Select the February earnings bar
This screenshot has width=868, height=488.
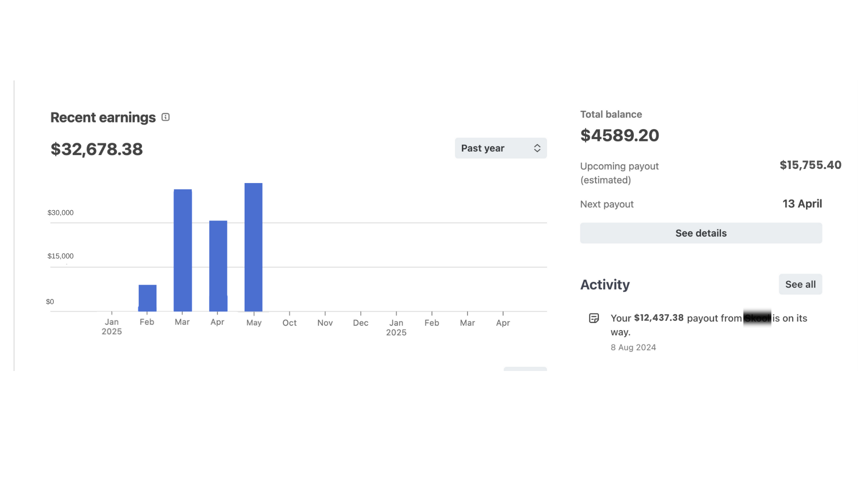point(147,298)
